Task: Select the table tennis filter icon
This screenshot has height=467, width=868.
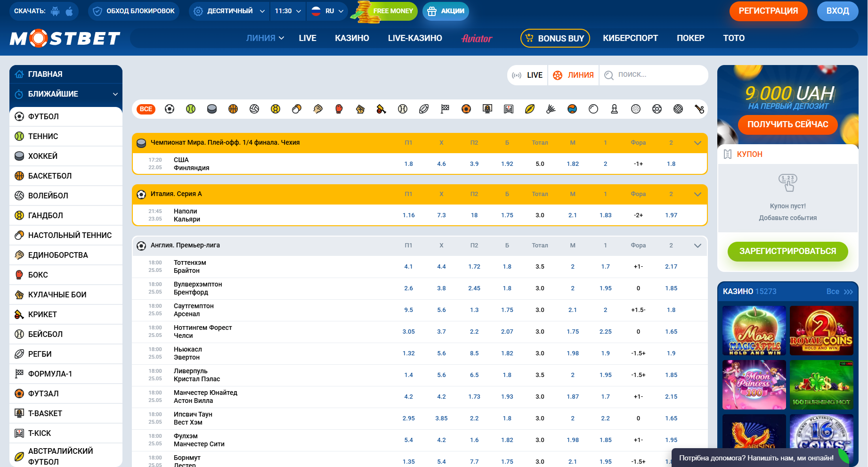Action: [x=297, y=109]
